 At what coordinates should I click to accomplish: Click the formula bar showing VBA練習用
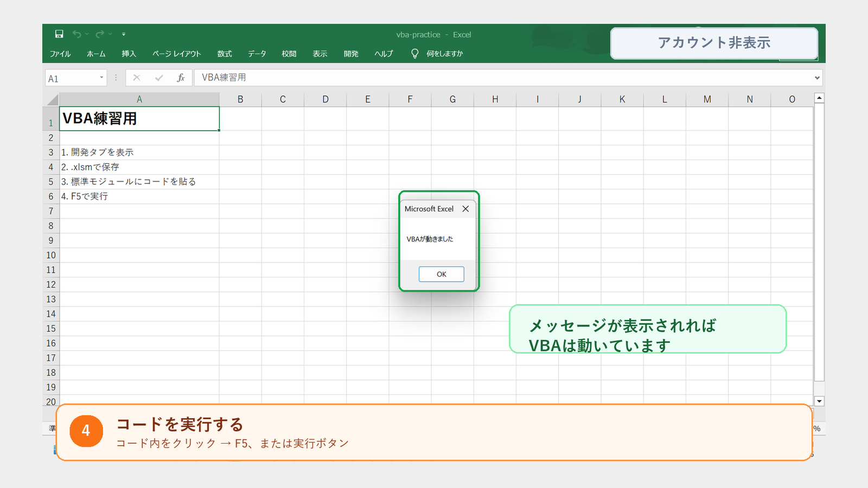click(503, 78)
